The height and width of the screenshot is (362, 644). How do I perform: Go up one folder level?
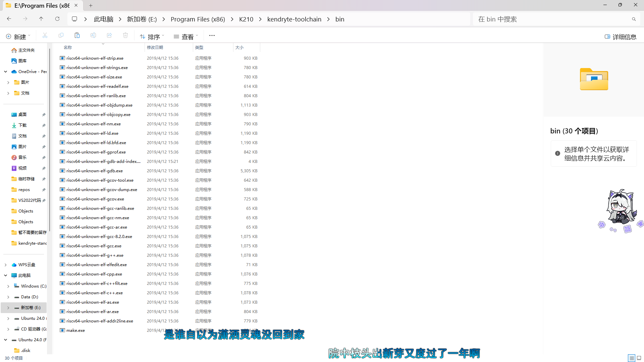point(41,19)
